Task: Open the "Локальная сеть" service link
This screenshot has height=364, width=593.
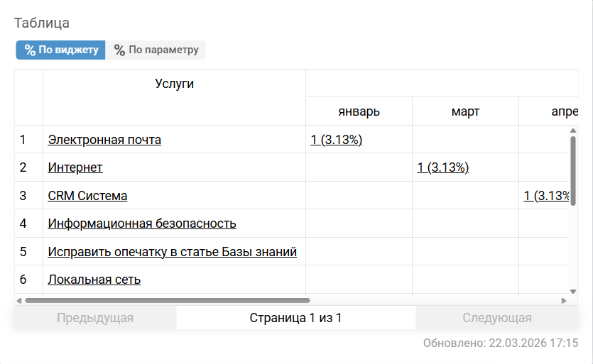Action: tap(94, 280)
